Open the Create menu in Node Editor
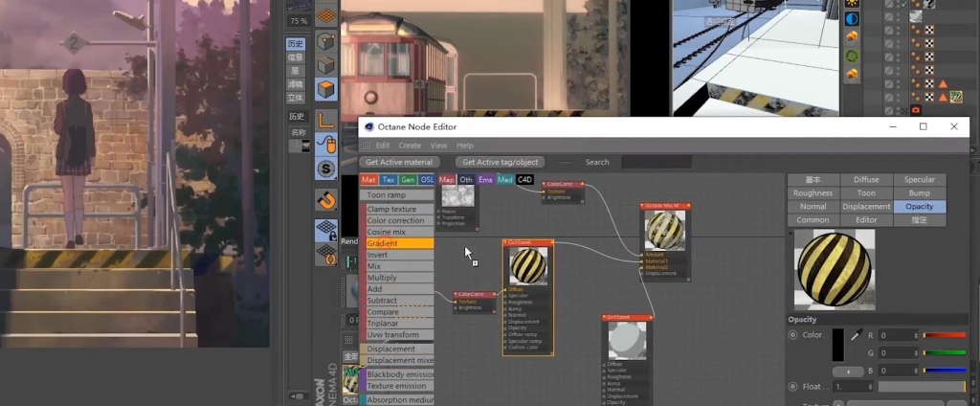 point(410,146)
